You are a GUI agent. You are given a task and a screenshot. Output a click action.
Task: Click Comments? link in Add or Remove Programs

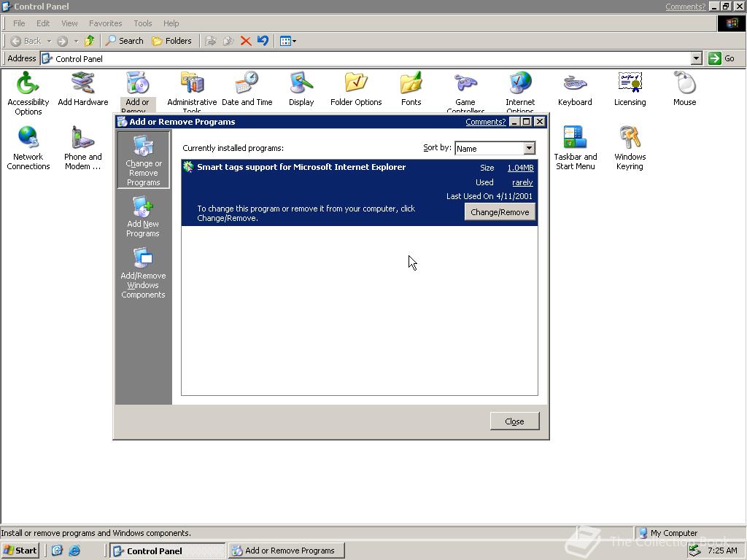coord(485,122)
